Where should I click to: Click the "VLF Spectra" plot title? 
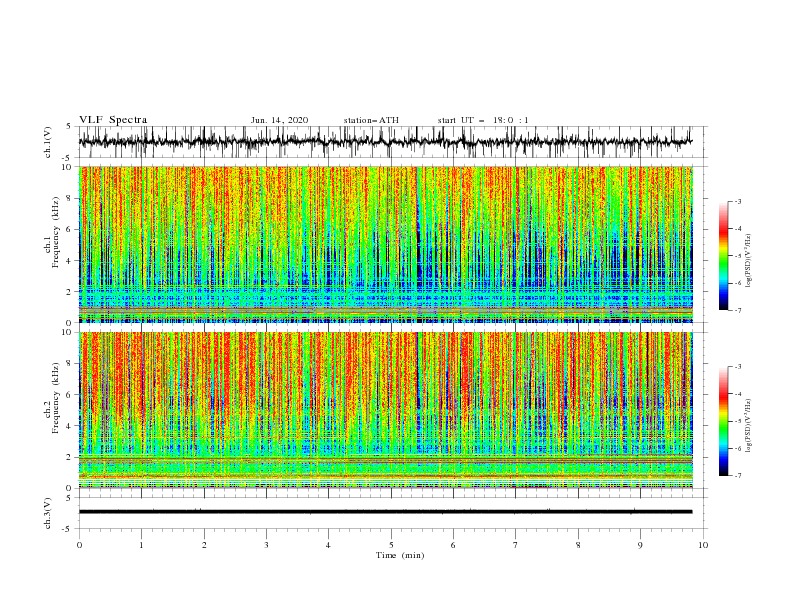(113, 120)
